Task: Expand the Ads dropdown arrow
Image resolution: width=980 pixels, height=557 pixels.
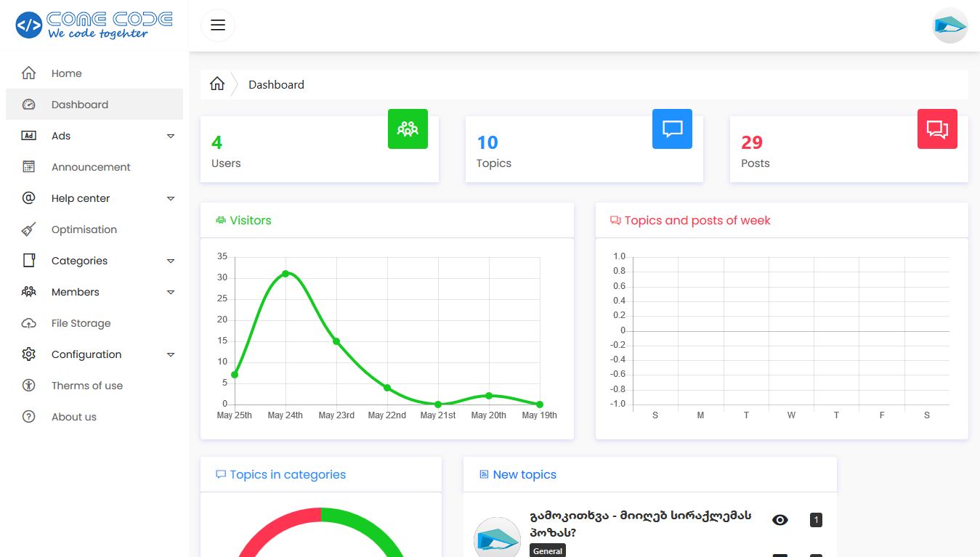Action: pos(171,136)
